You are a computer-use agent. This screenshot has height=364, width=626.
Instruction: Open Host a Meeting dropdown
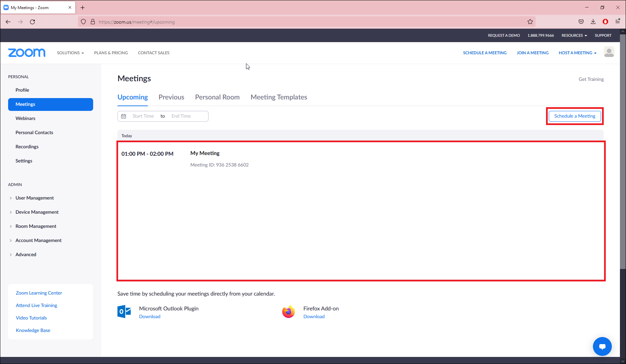(577, 53)
